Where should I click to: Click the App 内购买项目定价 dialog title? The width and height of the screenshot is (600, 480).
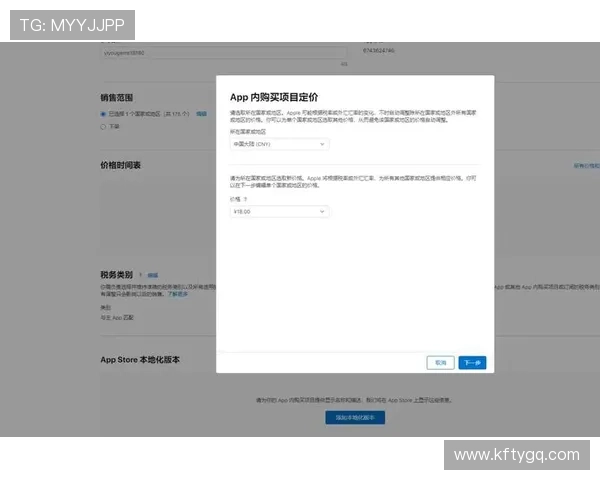pyautogui.click(x=274, y=97)
